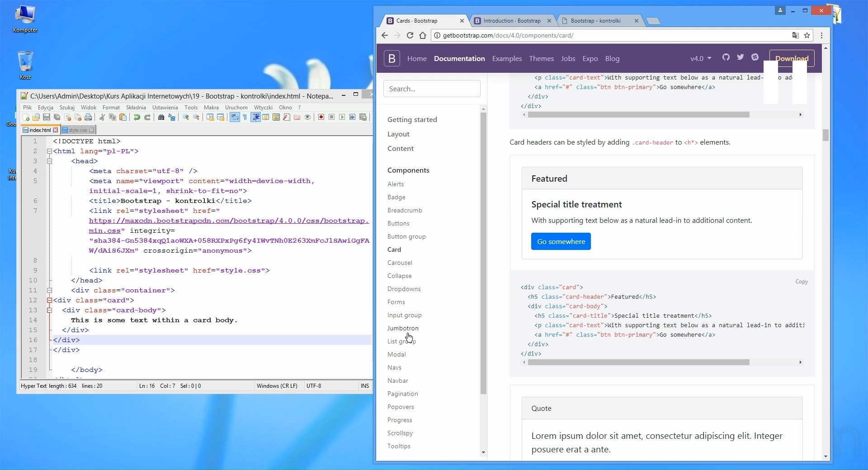This screenshot has height=470, width=868.
Task: Click the Twitter icon in the Bootstrap navbar
Action: pyautogui.click(x=740, y=58)
